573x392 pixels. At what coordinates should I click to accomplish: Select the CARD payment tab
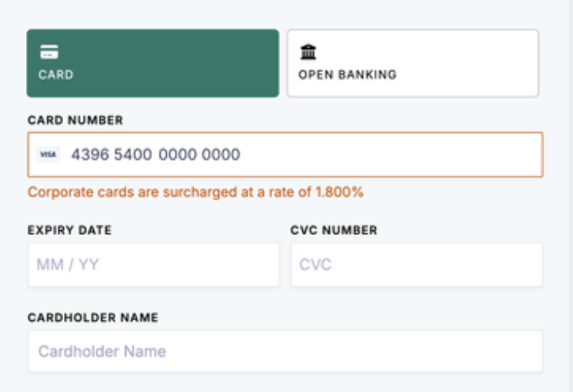[153, 63]
